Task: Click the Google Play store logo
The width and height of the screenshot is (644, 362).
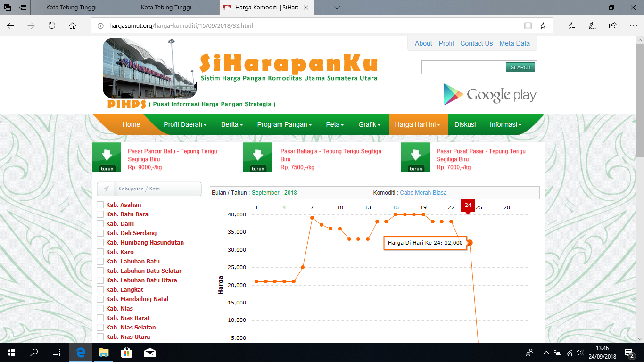Action: point(489,95)
